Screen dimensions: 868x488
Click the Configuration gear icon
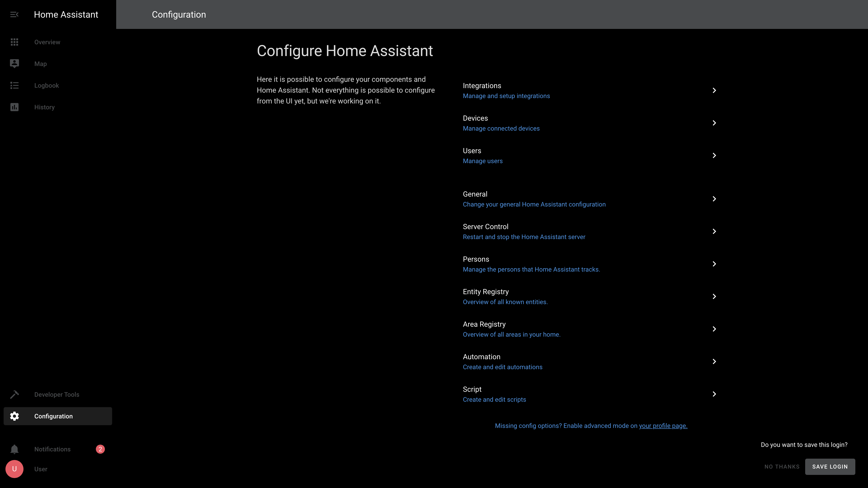[14, 416]
